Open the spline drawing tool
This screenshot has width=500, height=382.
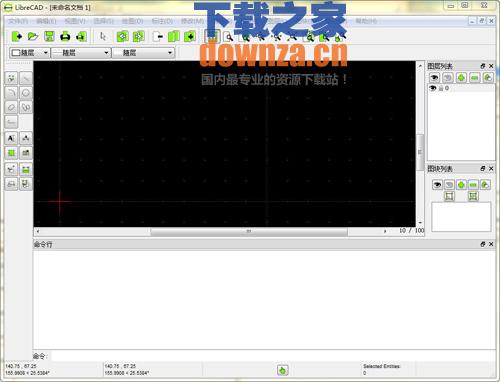click(x=26, y=107)
